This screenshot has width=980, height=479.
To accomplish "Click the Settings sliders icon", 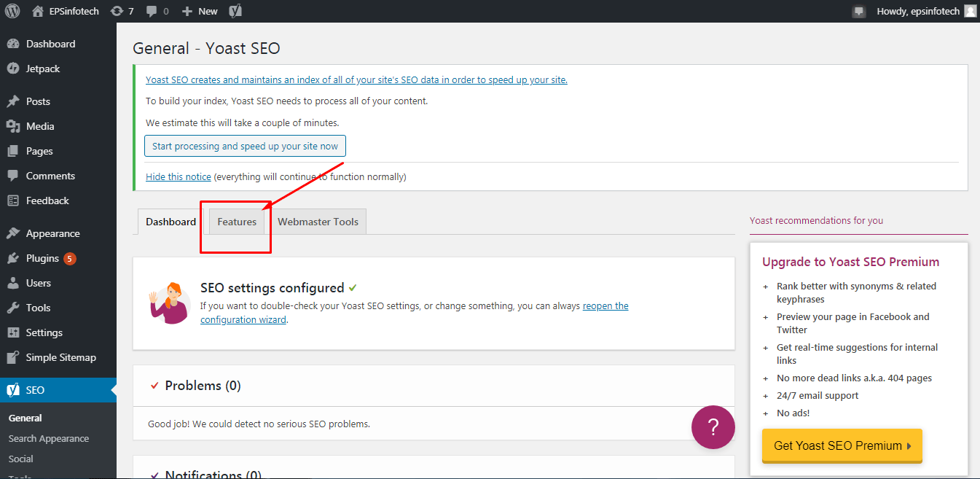I will click(13, 332).
